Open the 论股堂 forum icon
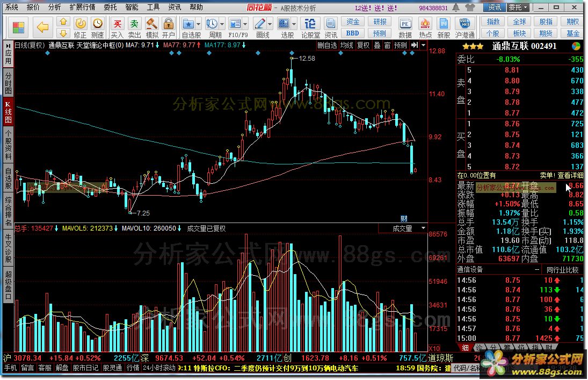The width and height of the screenshot is (588, 380). point(310,24)
